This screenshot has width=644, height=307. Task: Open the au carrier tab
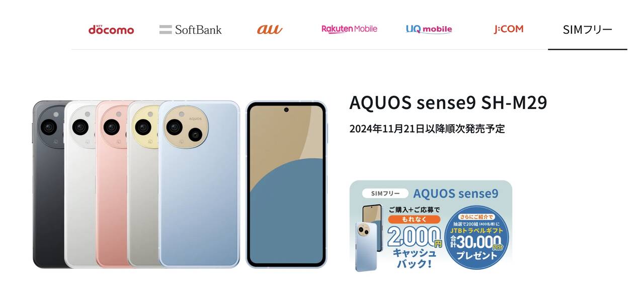[270, 29]
